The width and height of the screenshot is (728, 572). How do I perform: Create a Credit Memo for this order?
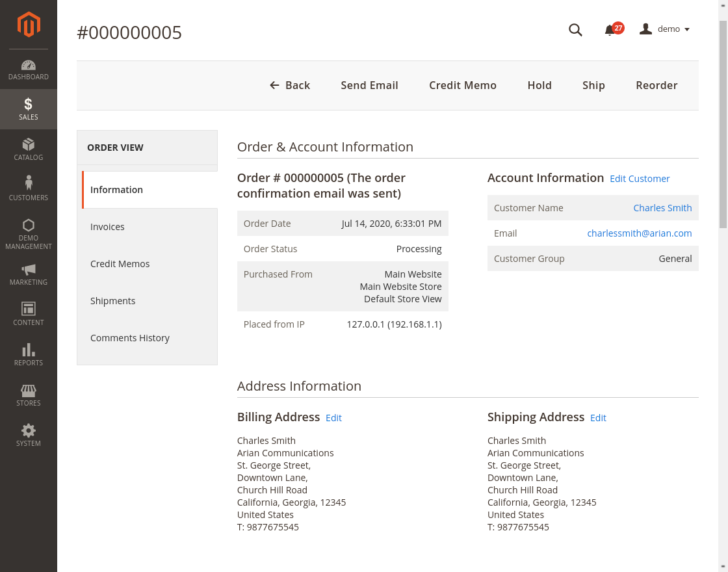463,85
